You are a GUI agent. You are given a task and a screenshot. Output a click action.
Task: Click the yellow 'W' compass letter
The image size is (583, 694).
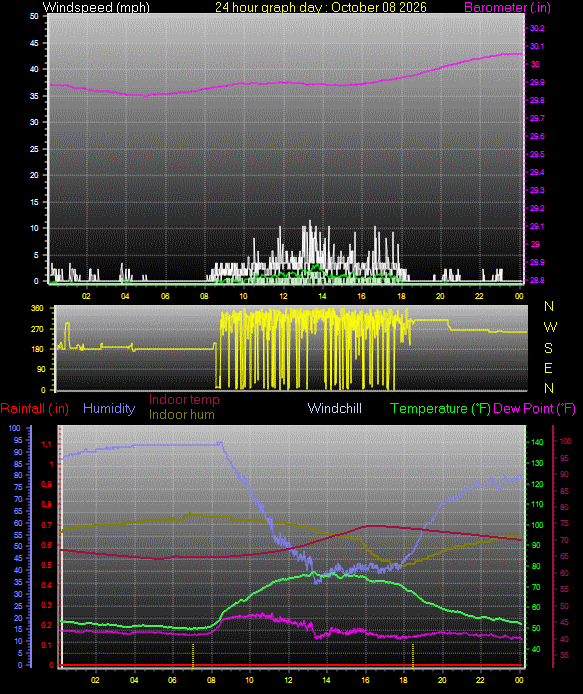point(550,327)
